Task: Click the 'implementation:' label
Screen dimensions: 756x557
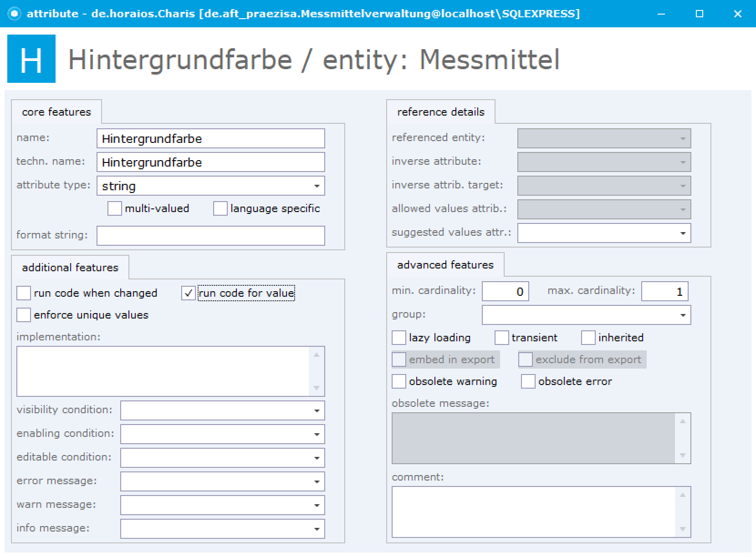Action: [x=58, y=337]
